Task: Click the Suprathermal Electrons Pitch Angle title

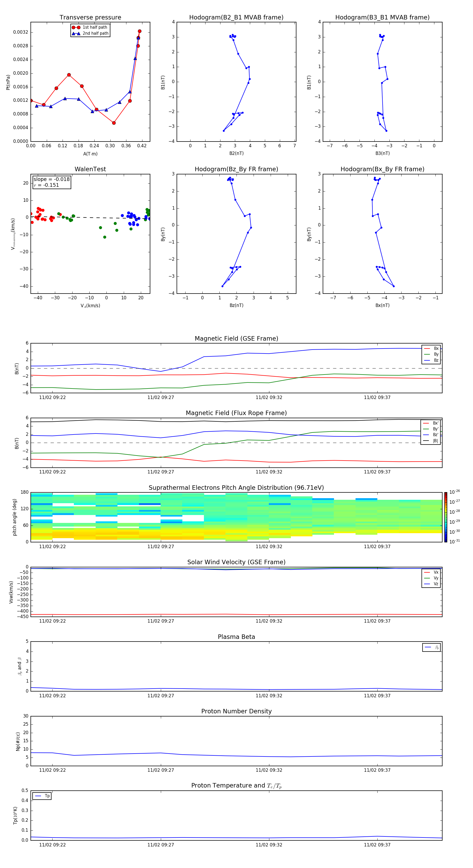Action: point(236,488)
